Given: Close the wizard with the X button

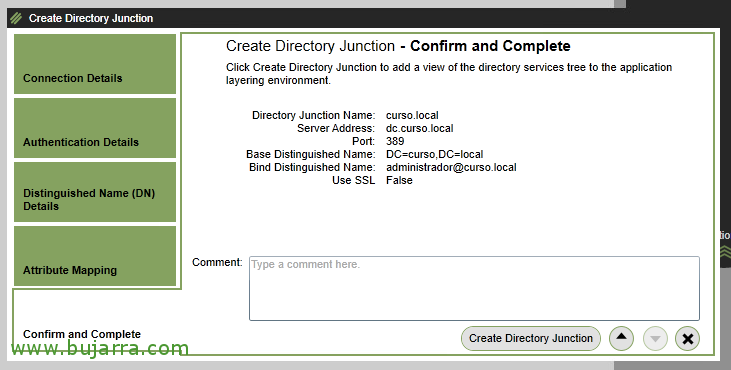Looking at the screenshot, I should click(688, 338).
